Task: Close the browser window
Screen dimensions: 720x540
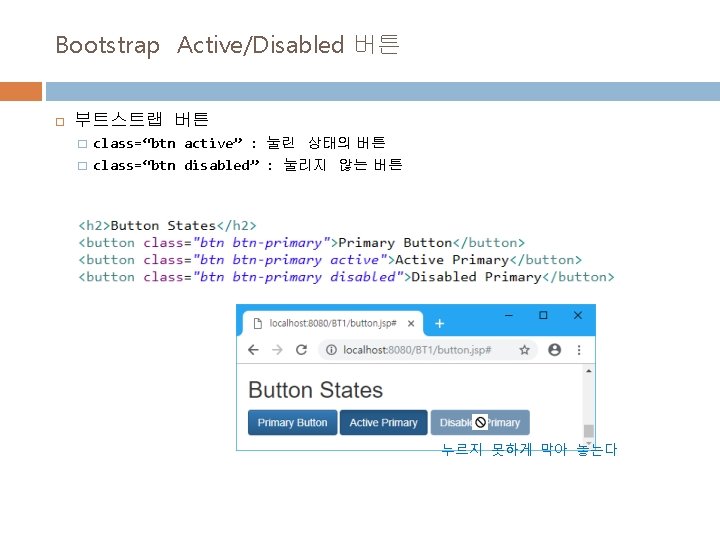Action: pos(578,315)
